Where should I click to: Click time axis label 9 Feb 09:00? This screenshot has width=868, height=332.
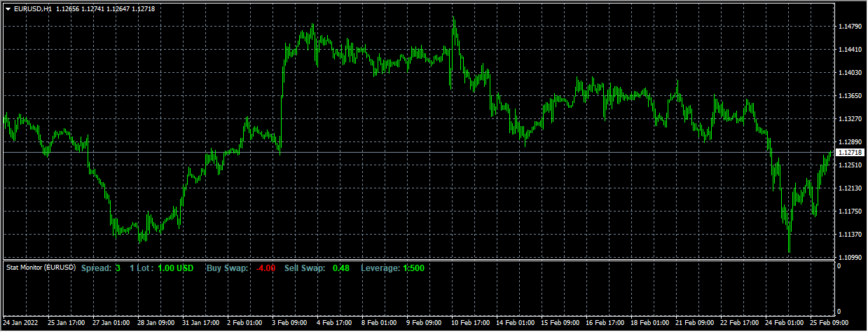coord(424,324)
